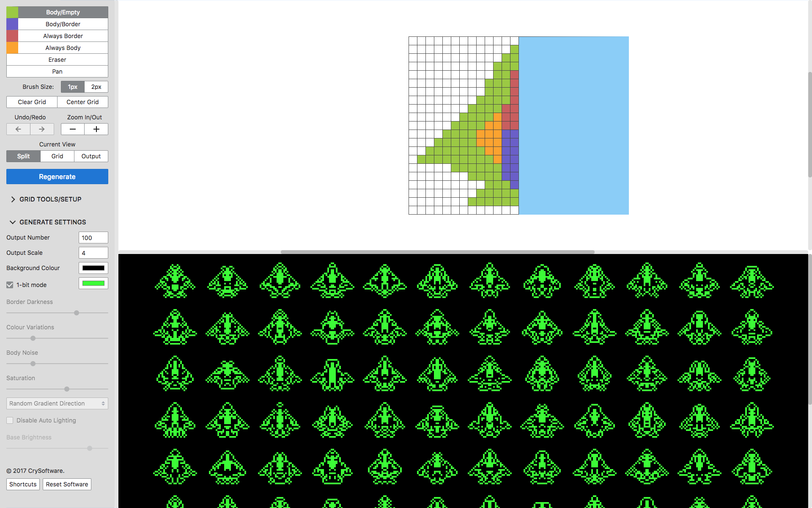
Task: Drag the Body Noise slider
Action: point(33,364)
